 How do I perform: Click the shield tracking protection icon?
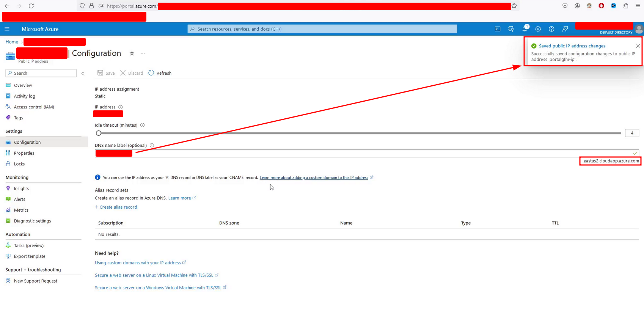[x=82, y=6]
